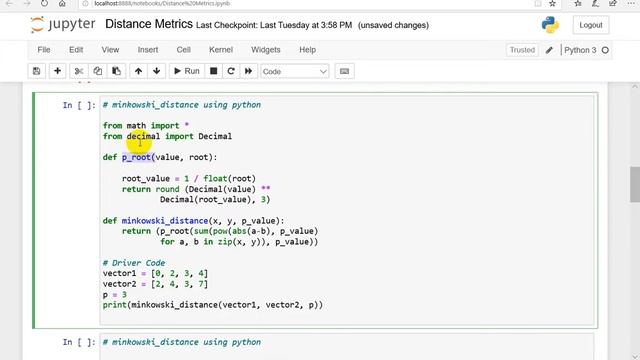Screen dimensions: 640x360
Task: Click the 'p = 3' line
Action: coord(115,295)
